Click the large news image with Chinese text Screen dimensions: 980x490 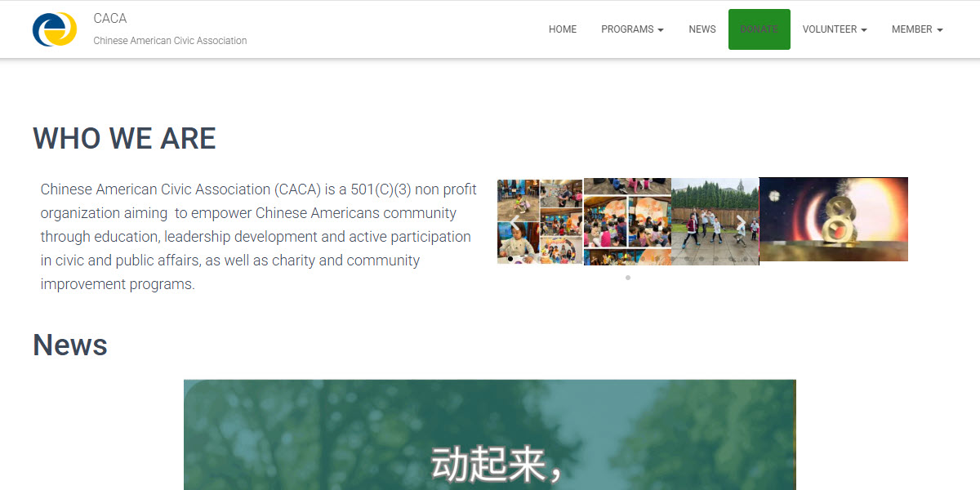click(x=489, y=433)
